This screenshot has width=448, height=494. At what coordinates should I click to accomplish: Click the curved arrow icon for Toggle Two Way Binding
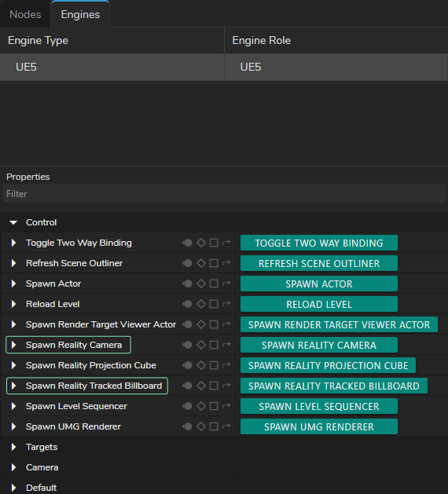click(x=226, y=243)
